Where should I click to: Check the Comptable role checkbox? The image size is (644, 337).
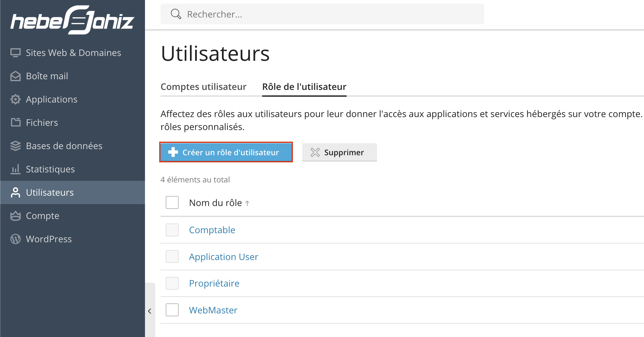coord(172,230)
